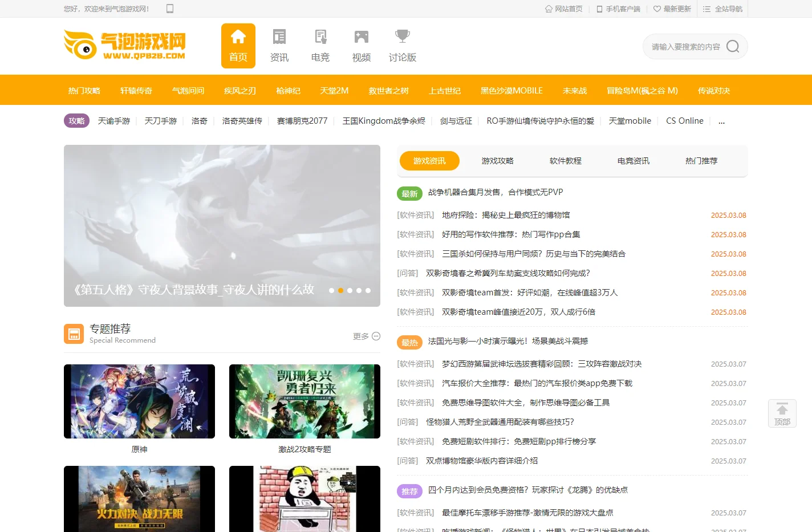This screenshot has width=812, height=532.
Task: Click the purple 攻略 tag
Action: 76,121
